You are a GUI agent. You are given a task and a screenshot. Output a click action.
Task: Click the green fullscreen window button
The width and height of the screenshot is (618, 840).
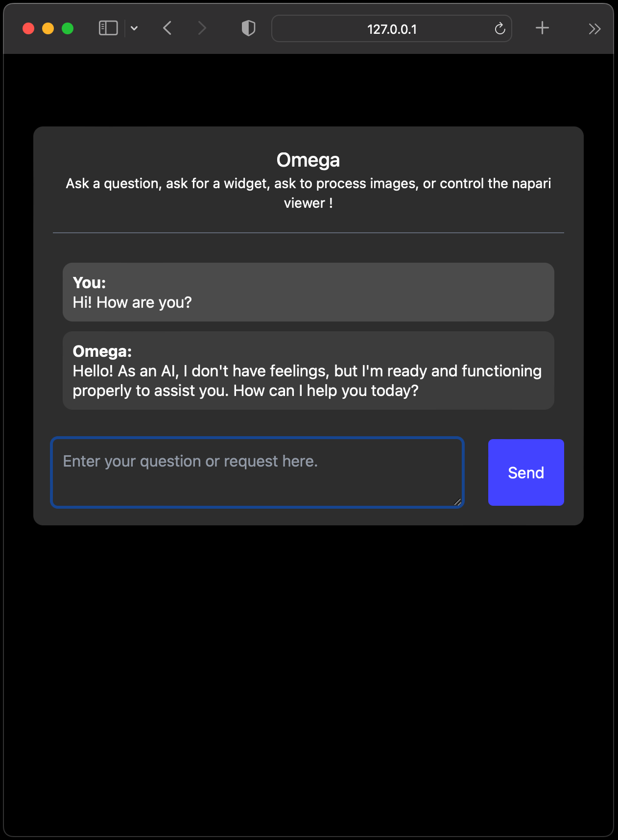click(x=68, y=28)
